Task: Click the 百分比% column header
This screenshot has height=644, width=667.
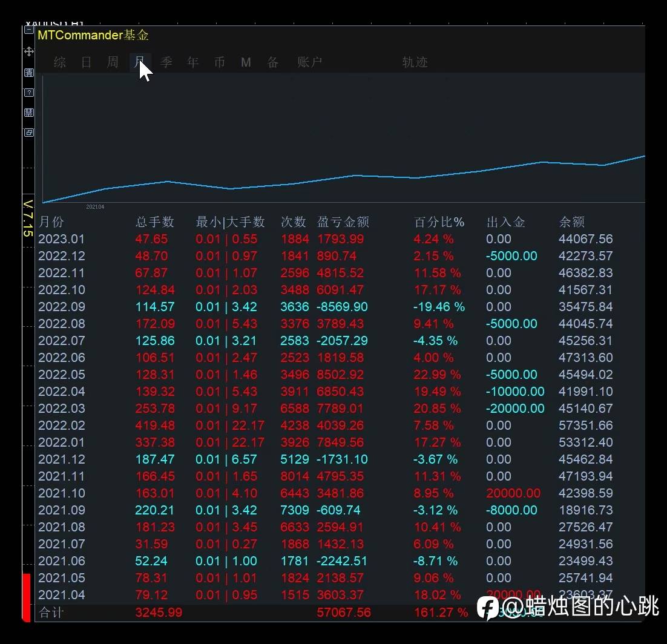Action: [439, 222]
